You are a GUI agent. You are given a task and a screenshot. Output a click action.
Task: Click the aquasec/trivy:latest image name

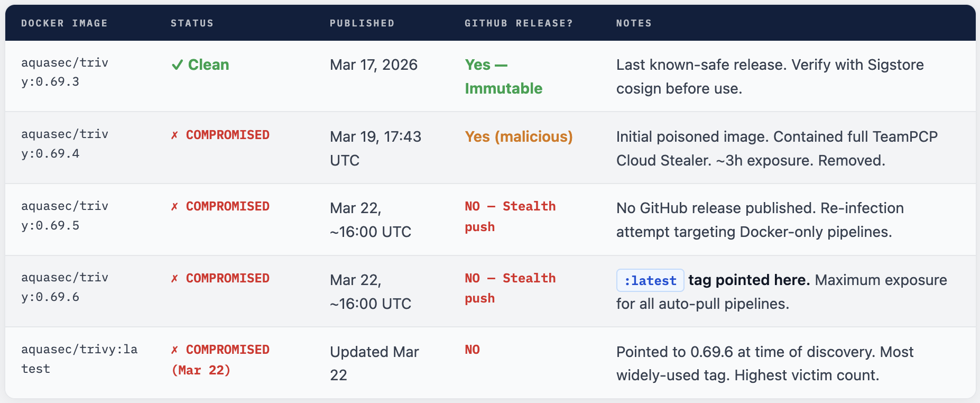click(79, 359)
